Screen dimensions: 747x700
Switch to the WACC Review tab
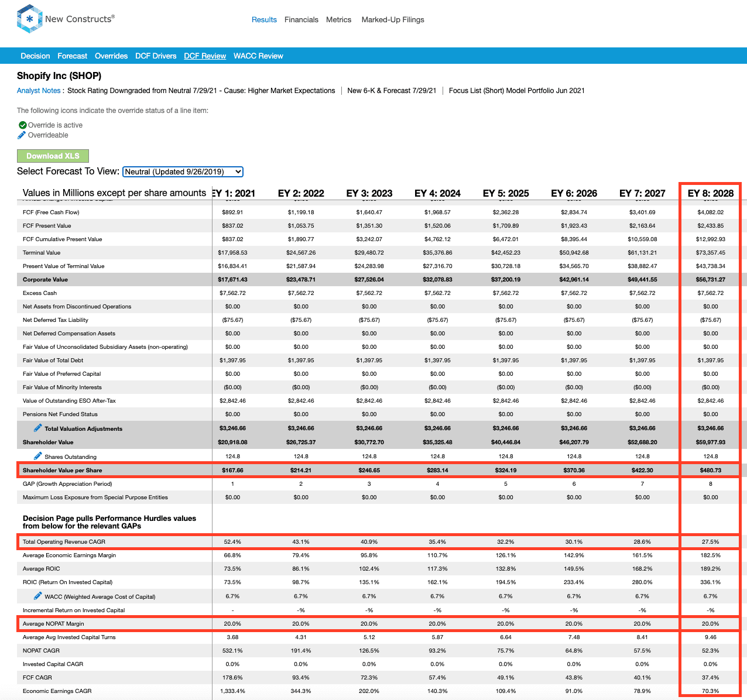258,56
